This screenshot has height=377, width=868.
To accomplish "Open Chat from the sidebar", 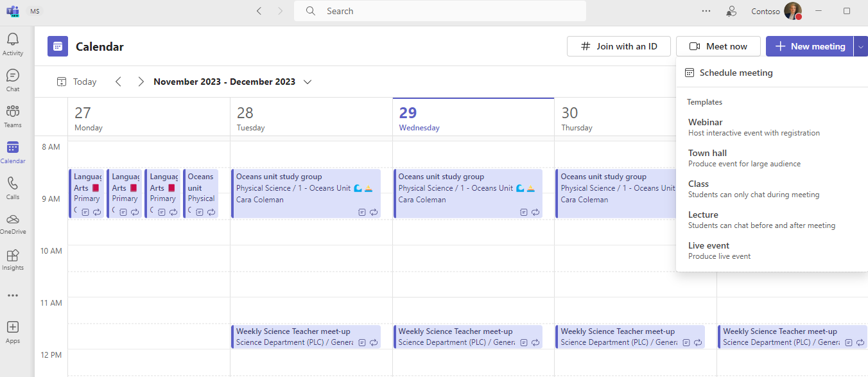I will [x=13, y=78].
